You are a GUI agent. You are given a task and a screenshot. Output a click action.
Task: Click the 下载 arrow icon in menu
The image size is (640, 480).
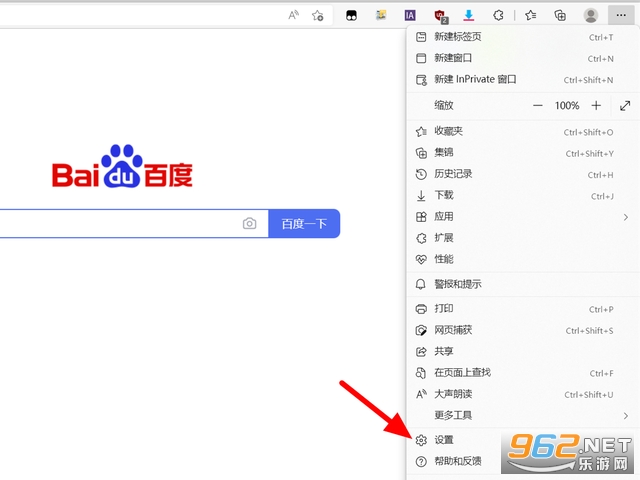421,196
